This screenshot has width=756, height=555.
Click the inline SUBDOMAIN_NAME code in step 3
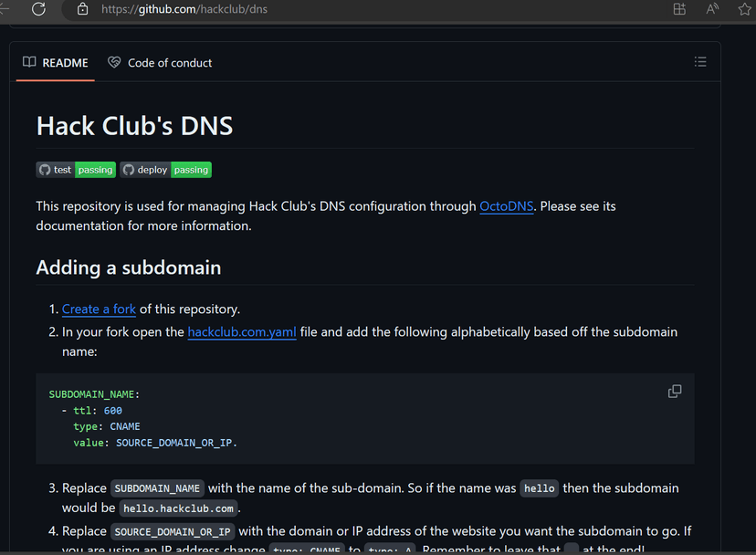157,488
